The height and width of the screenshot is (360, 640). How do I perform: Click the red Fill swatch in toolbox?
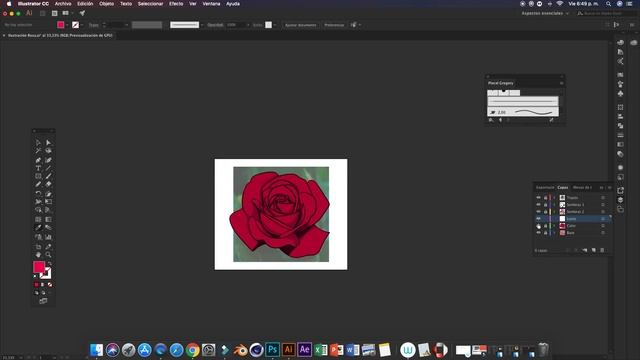click(39, 267)
